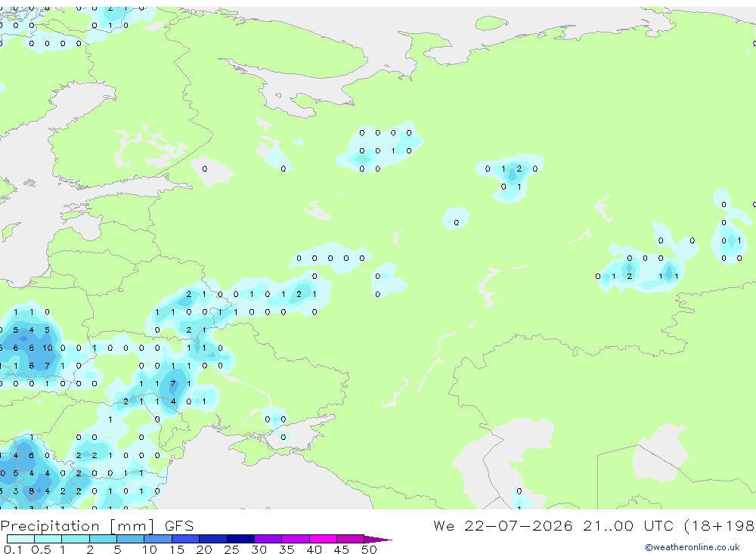Pick the 1–2 mm legend color swatch

75,539
